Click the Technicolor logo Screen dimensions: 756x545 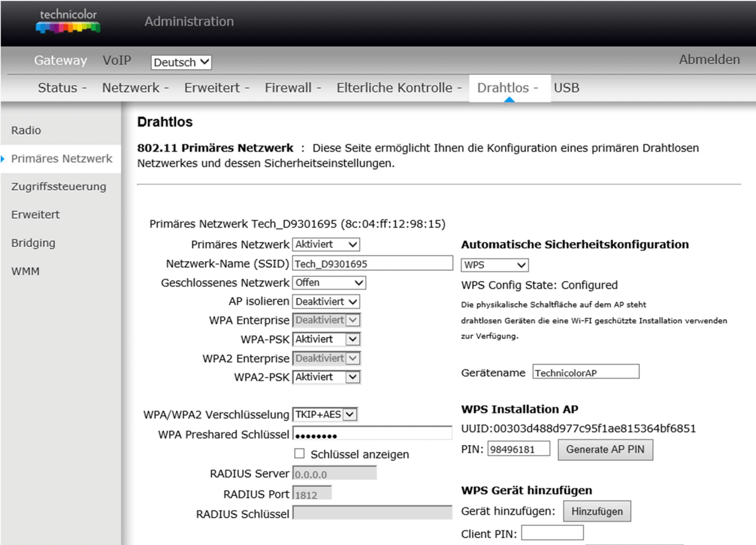[68, 21]
